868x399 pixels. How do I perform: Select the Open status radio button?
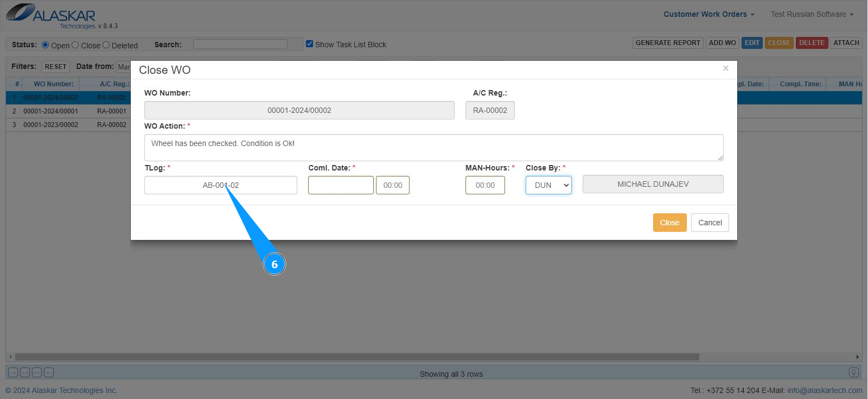click(46, 45)
